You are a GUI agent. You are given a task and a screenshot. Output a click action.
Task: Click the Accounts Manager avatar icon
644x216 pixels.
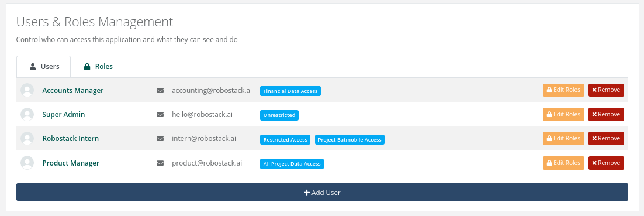pos(27,90)
